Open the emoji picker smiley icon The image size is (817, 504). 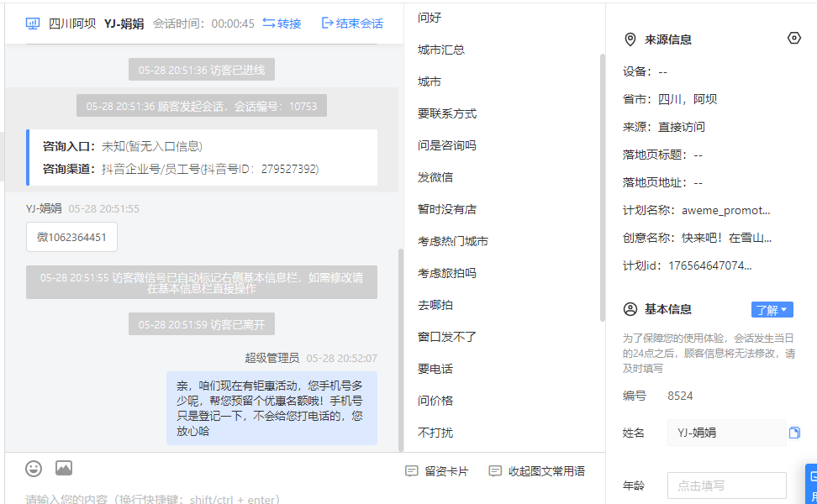click(x=34, y=469)
